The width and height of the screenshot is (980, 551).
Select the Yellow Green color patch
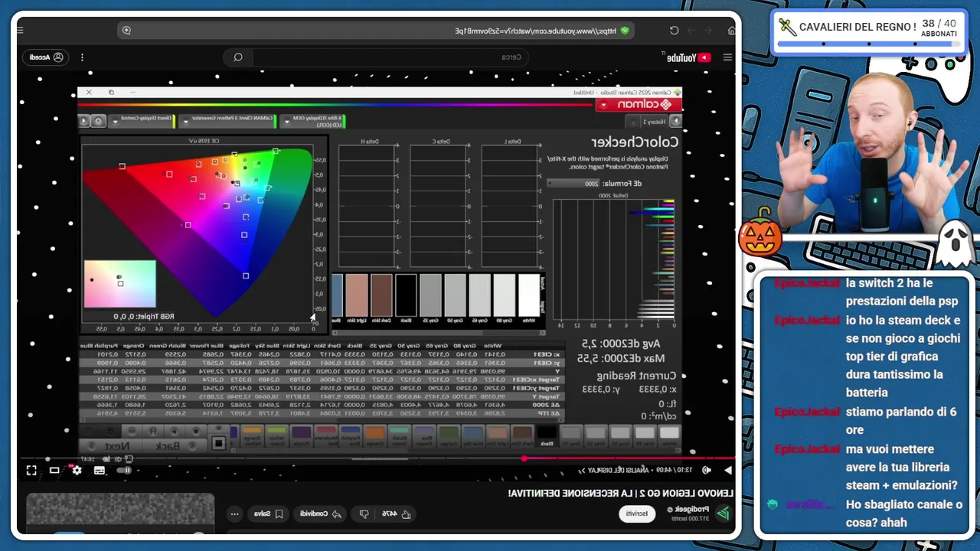coord(276,435)
